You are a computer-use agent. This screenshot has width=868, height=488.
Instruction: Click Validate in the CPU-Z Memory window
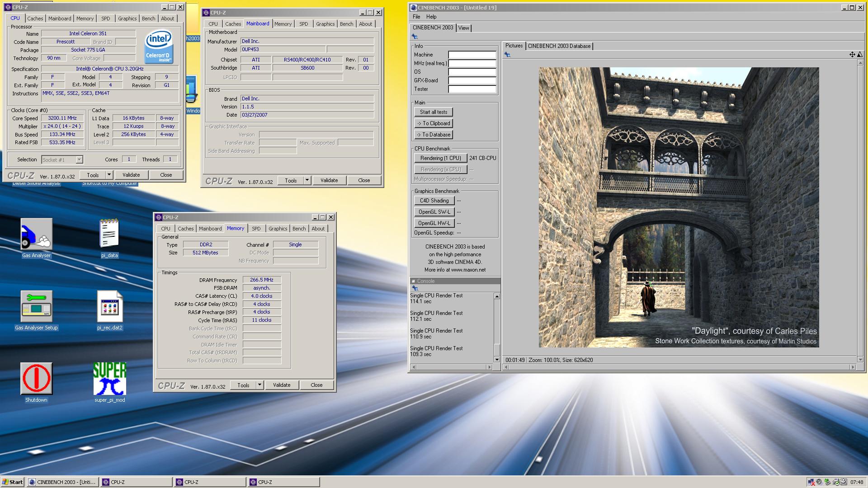click(282, 385)
